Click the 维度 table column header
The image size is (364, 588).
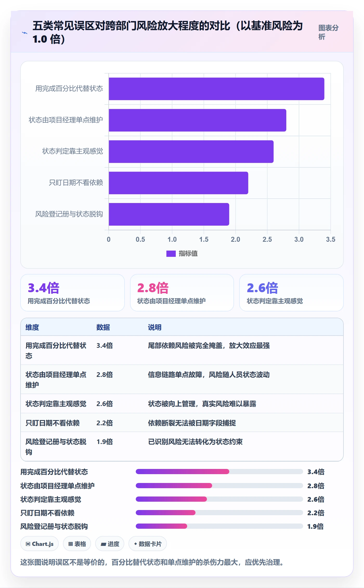point(32,327)
